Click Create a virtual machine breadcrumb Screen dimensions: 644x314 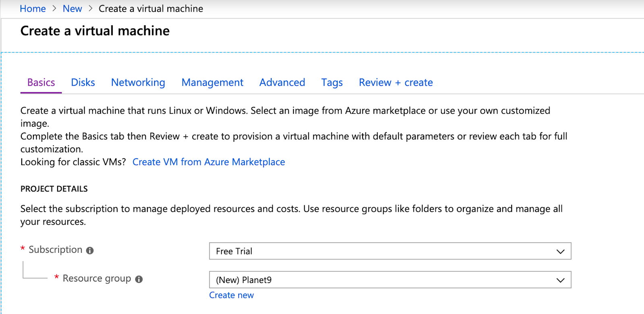151,9
